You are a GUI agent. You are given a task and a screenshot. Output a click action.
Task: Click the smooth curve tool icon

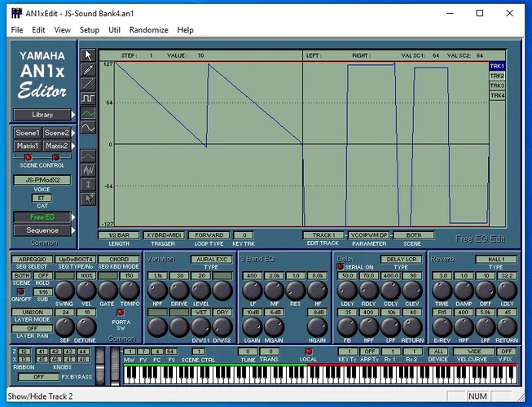point(88,156)
